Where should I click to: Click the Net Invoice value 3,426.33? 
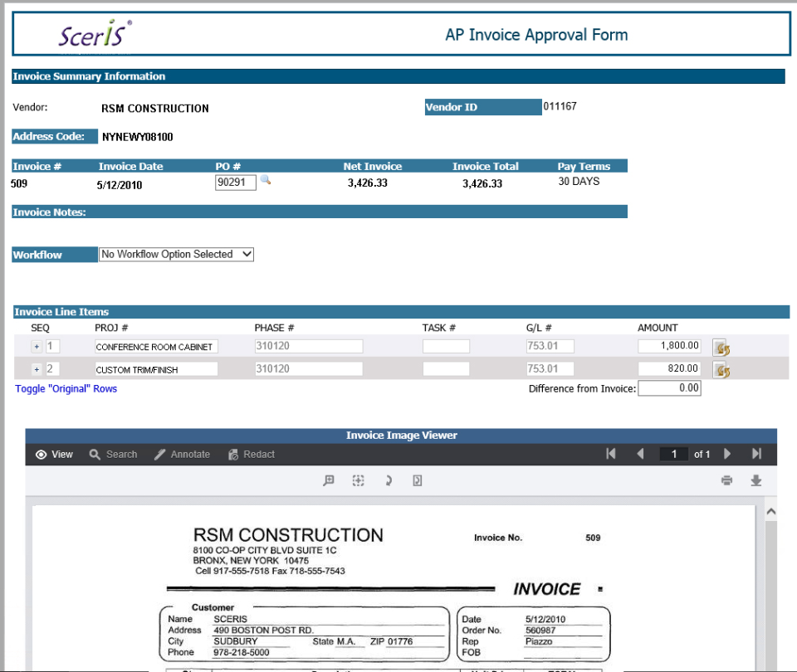(368, 183)
